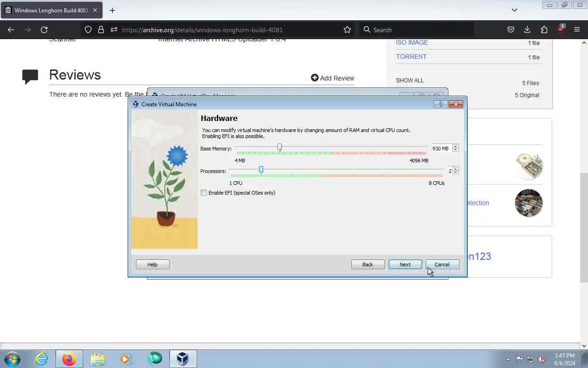Open Windows Media Player from taskbar
The height and width of the screenshot is (368, 588).
tap(125, 359)
